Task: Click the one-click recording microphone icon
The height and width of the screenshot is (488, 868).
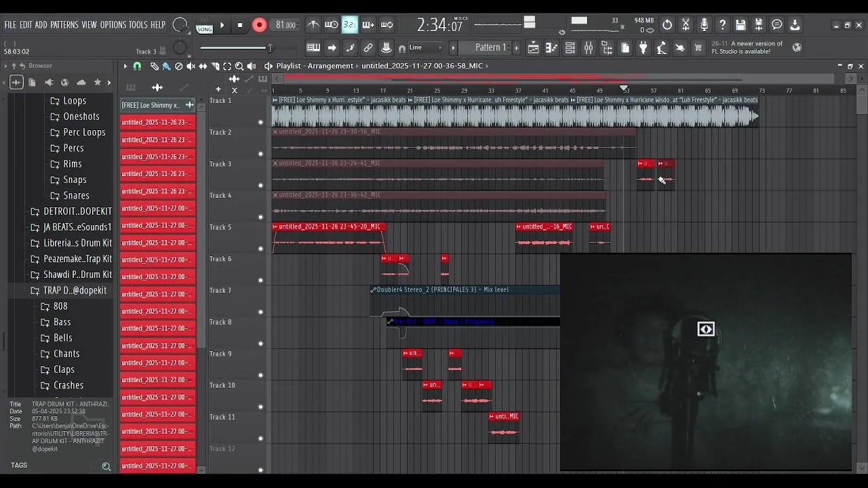Action: pyautogui.click(x=704, y=25)
